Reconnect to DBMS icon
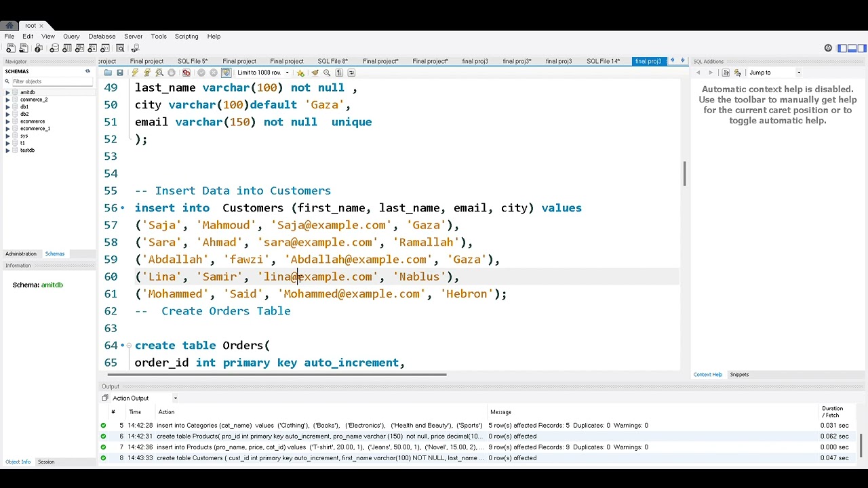The image size is (868, 488). (136, 48)
